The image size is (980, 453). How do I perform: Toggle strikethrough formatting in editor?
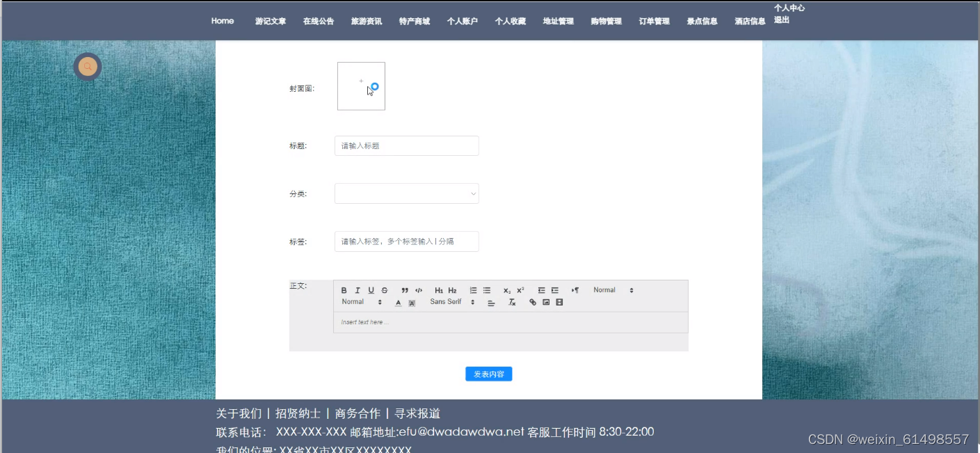(x=385, y=290)
